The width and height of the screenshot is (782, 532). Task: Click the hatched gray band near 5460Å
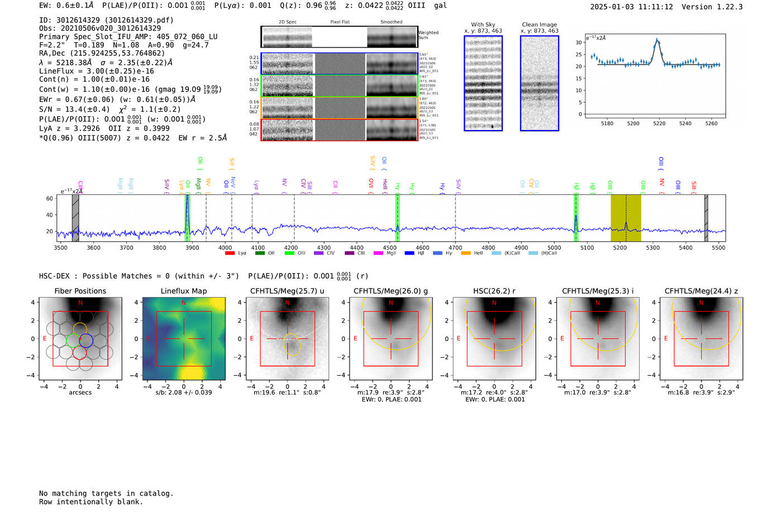tap(706, 218)
